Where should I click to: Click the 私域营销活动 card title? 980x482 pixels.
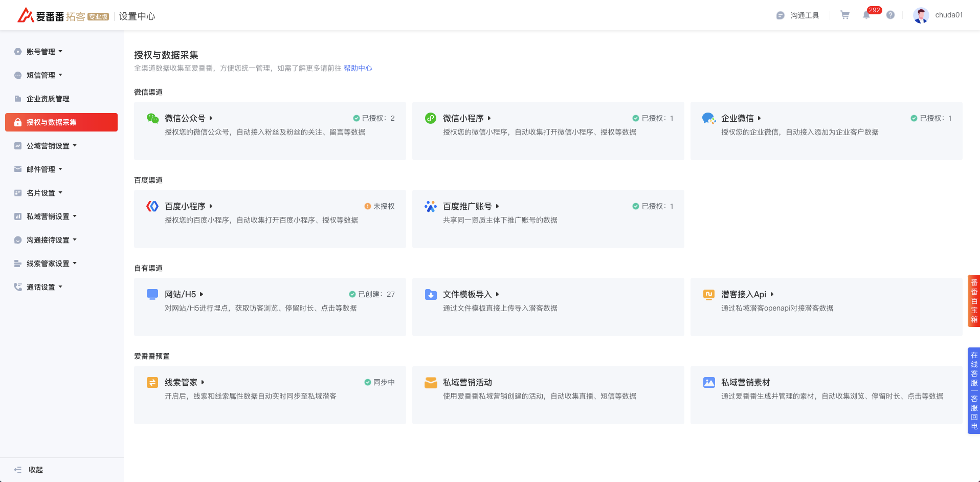point(467,382)
